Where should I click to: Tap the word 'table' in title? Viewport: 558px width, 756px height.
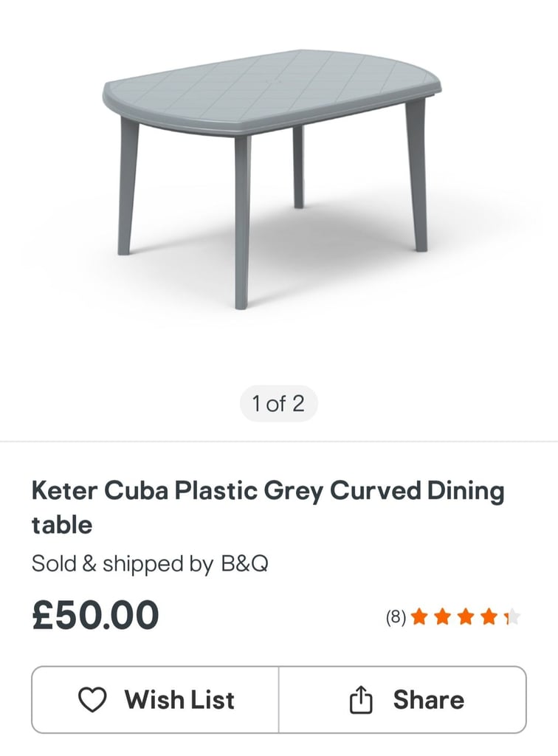coord(62,525)
